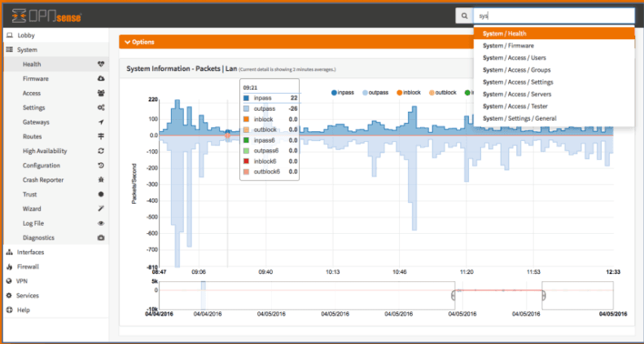Click the cloud icon next to Firmware
This screenshot has height=344, width=644.
(x=100, y=79)
